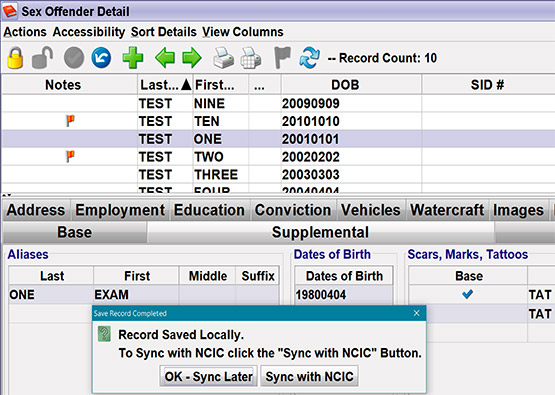Click the note flag on TEST TEN row

point(70,120)
